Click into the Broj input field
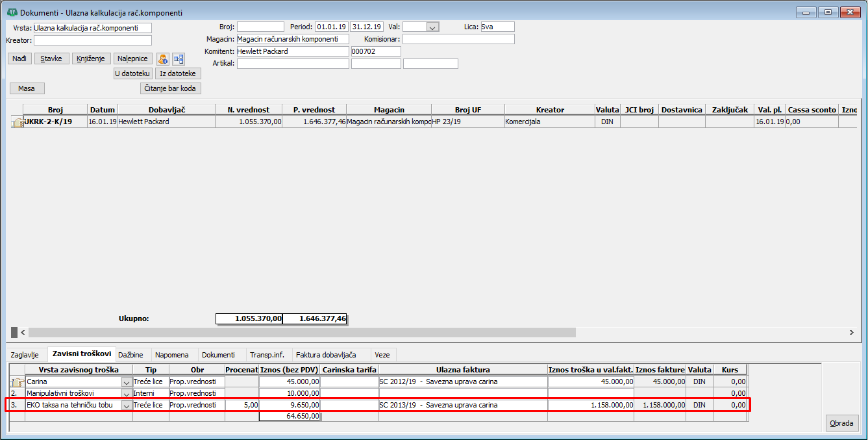868x440 pixels. click(260, 27)
